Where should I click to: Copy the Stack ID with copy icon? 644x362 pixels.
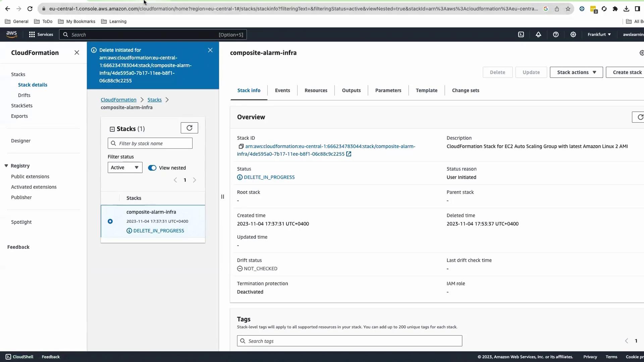click(241, 146)
